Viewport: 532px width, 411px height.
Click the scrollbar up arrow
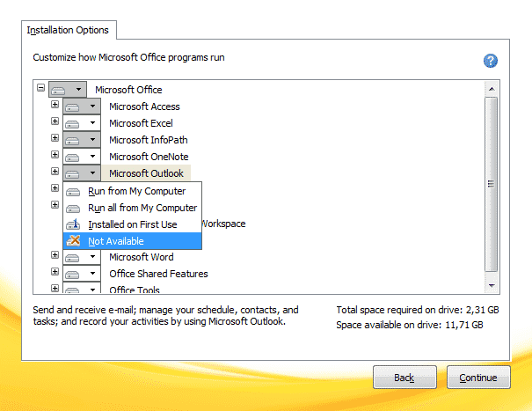pyautogui.click(x=492, y=89)
